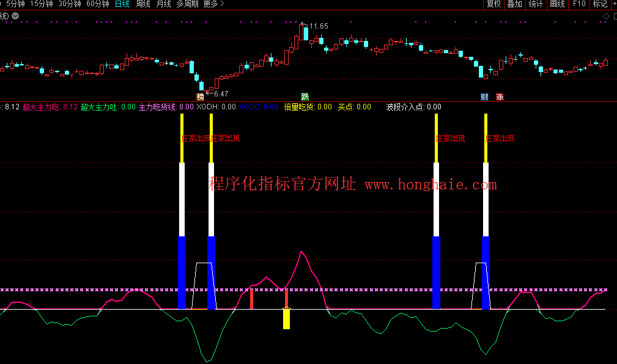Toggle the 复权 adjustment button

[x=493, y=4]
